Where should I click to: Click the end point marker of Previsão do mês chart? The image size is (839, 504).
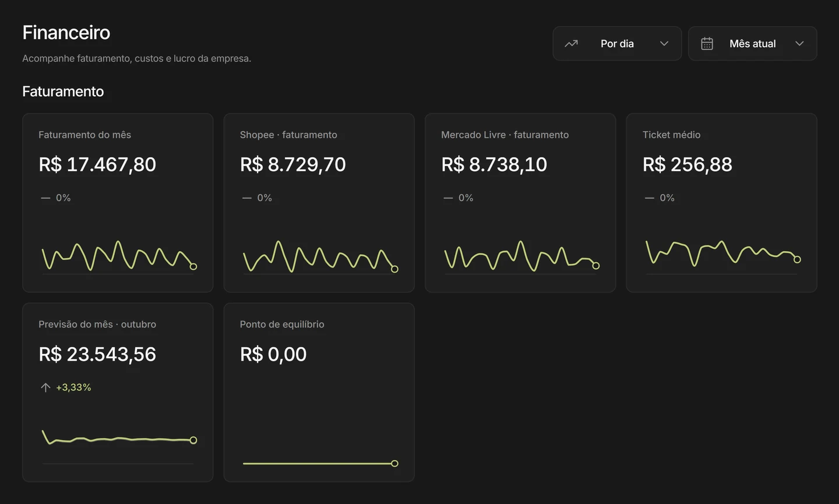tap(193, 440)
